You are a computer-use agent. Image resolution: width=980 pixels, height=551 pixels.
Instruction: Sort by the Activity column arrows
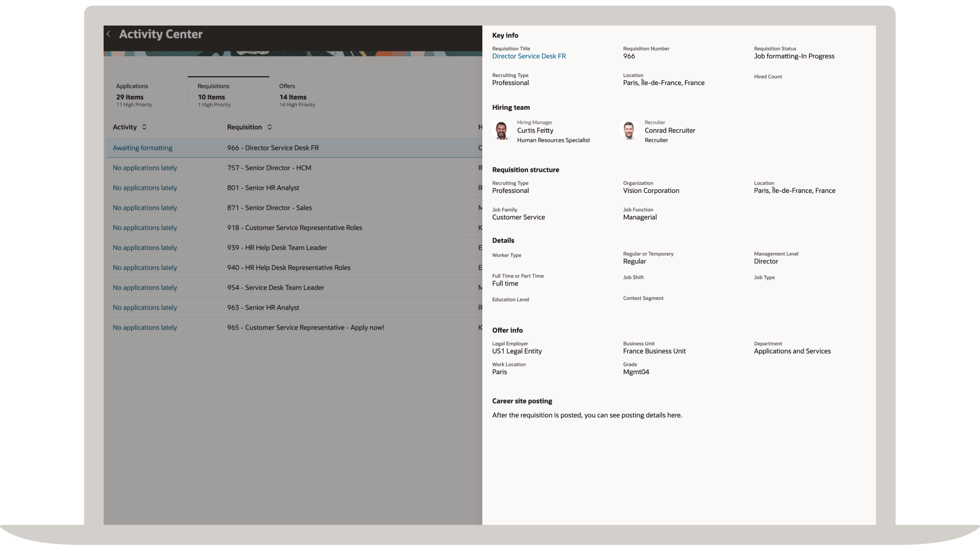(144, 127)
